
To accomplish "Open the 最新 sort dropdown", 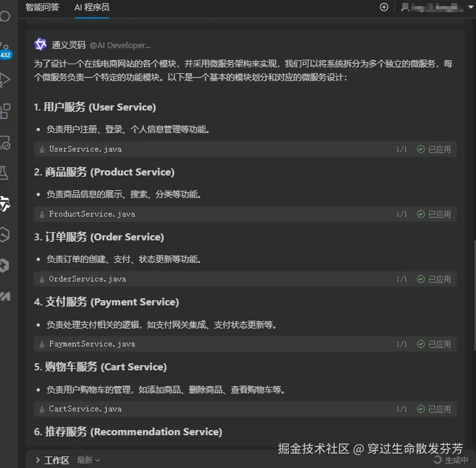I will click(x=88, y=460).
